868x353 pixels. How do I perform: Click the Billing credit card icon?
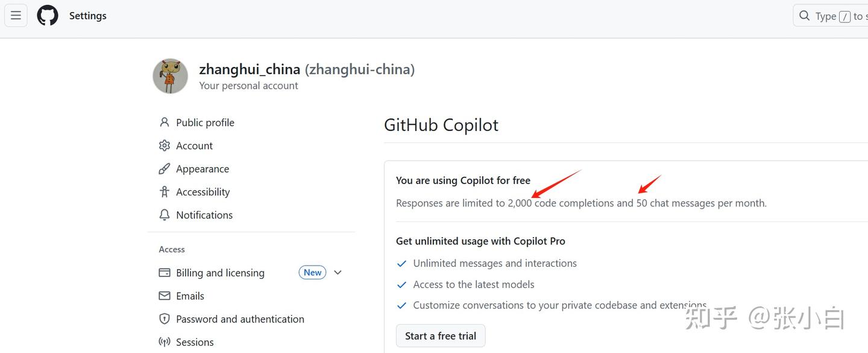tap(164, 273)
